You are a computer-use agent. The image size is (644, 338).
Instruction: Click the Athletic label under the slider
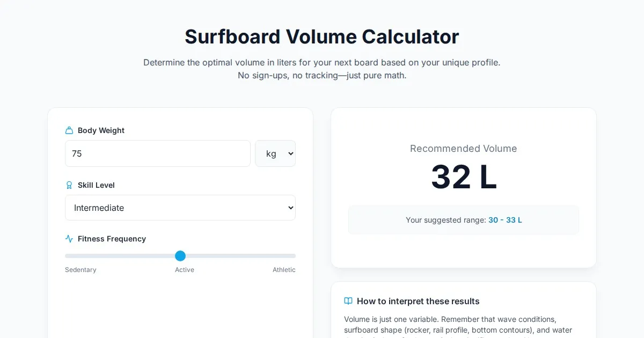pos(284,270)
